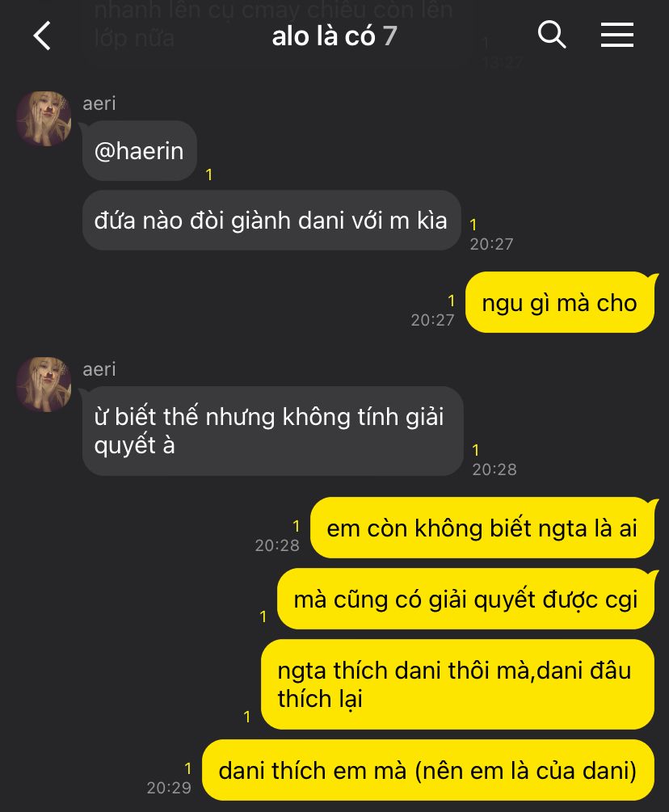Go back using the left chevron

42,36
